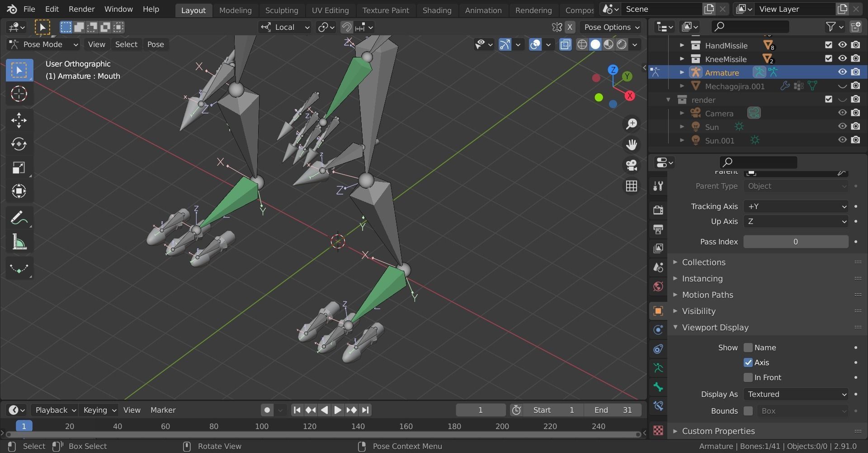The height and width of the screenshot is (453, 868).
Task: Open the viewport Pose menu
Action: [x=156, y=44]
